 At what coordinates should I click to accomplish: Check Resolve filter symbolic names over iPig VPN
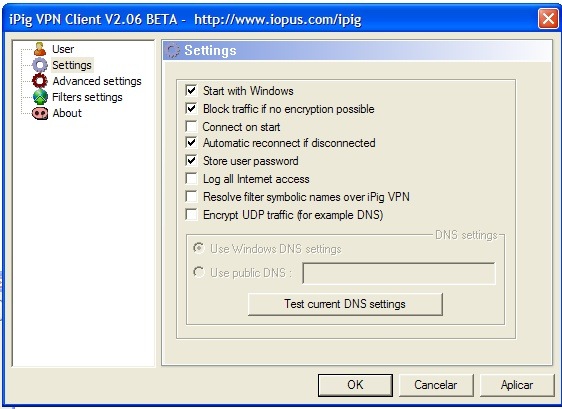(x=191, y=196)
